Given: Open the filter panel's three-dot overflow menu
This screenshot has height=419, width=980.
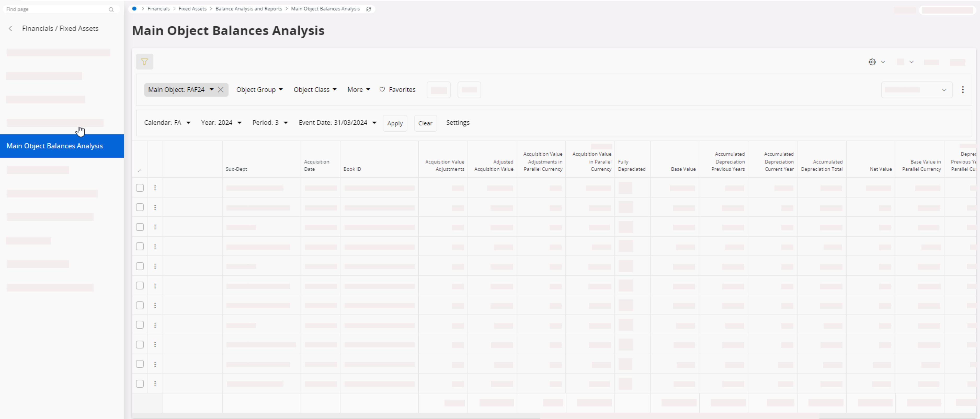Looking at the screenshot, I should 962,90.
